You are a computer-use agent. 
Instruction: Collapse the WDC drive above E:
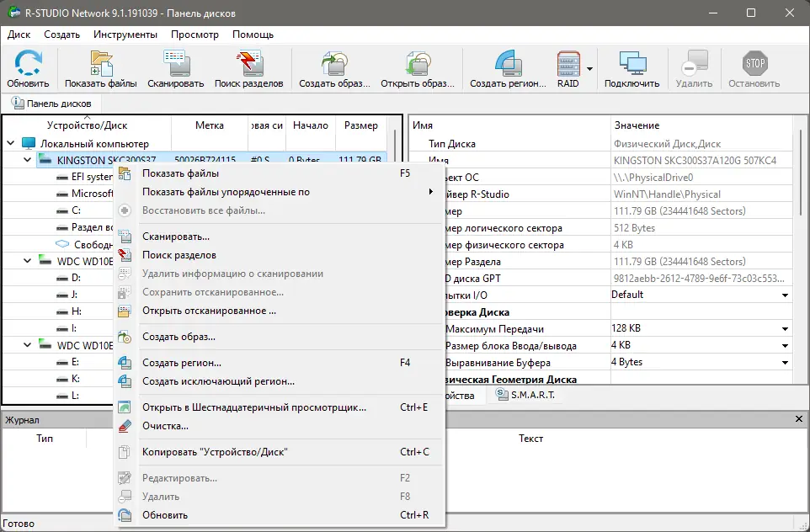pos(28,345)
